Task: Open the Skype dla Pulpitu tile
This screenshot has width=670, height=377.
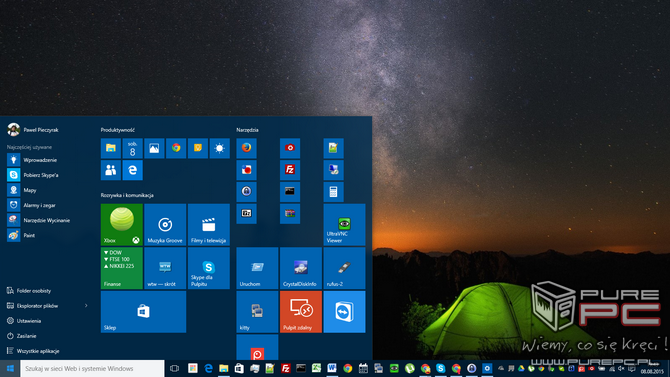Action: point(209,268)
